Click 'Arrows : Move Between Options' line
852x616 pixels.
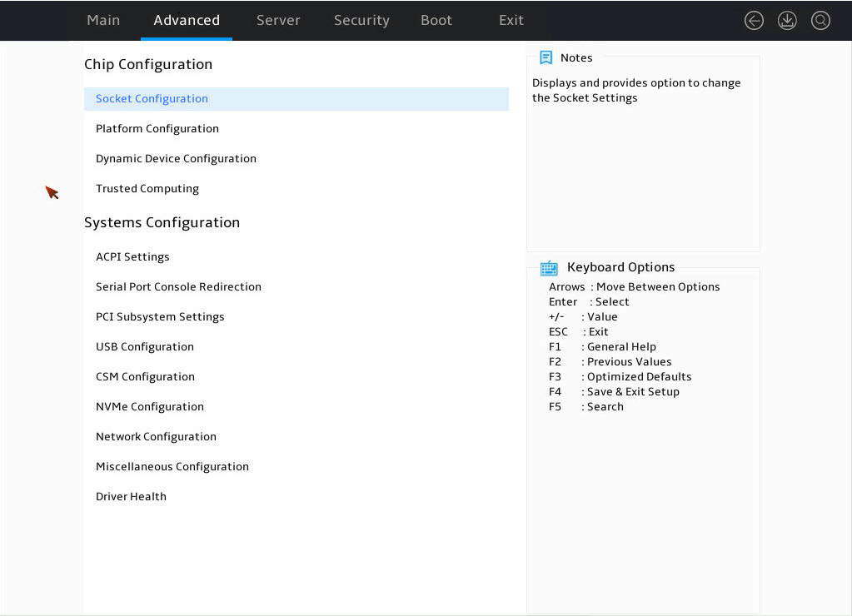(634, 287)
